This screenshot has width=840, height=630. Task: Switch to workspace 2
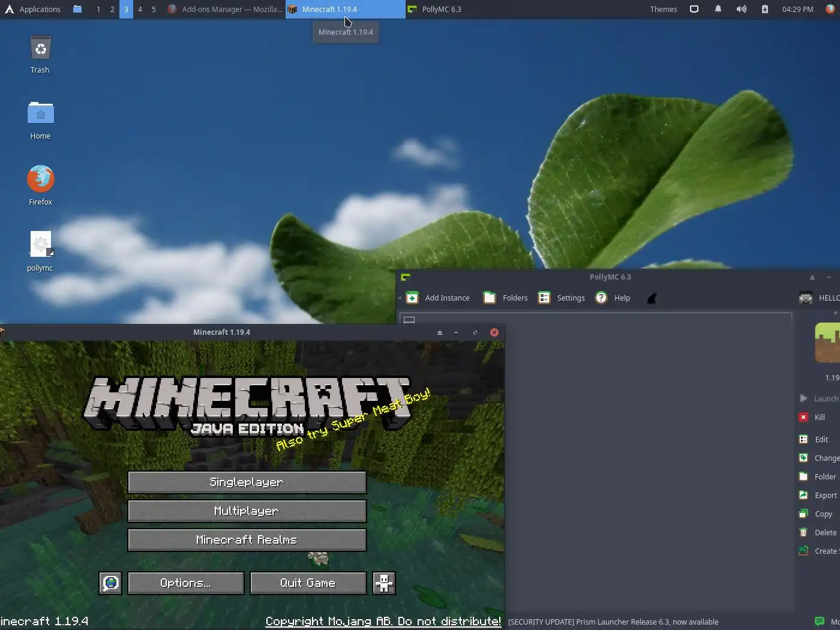coord(112,9)
